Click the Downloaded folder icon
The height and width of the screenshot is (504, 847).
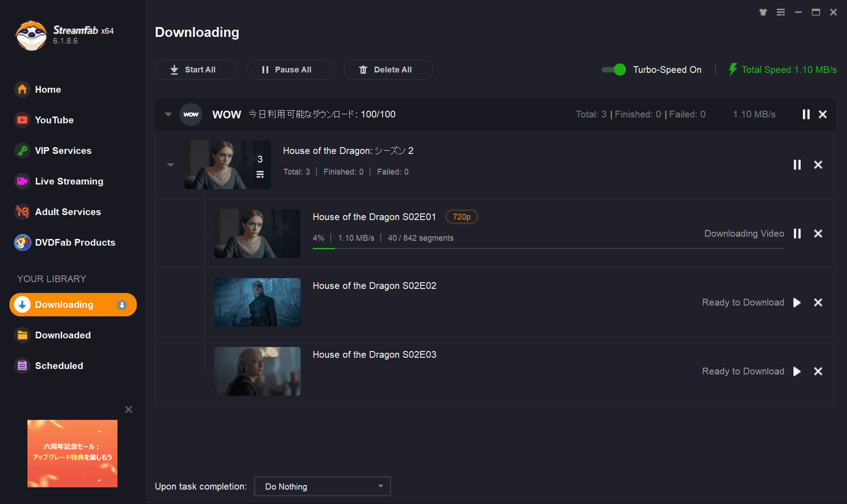coord(22,335)
